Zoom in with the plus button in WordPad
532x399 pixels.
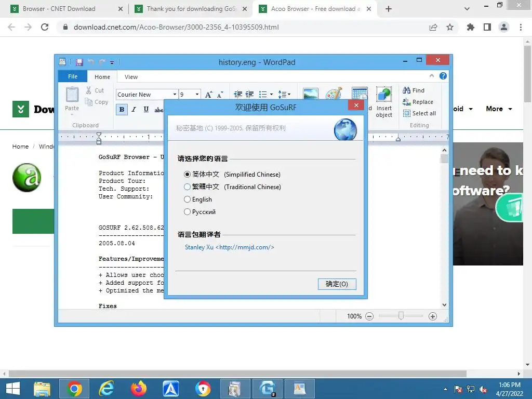[433, 316]
